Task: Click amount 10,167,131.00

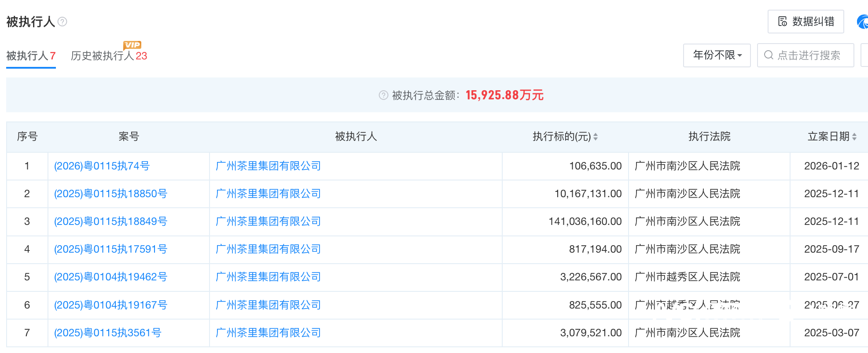Action: click(588, 194)
